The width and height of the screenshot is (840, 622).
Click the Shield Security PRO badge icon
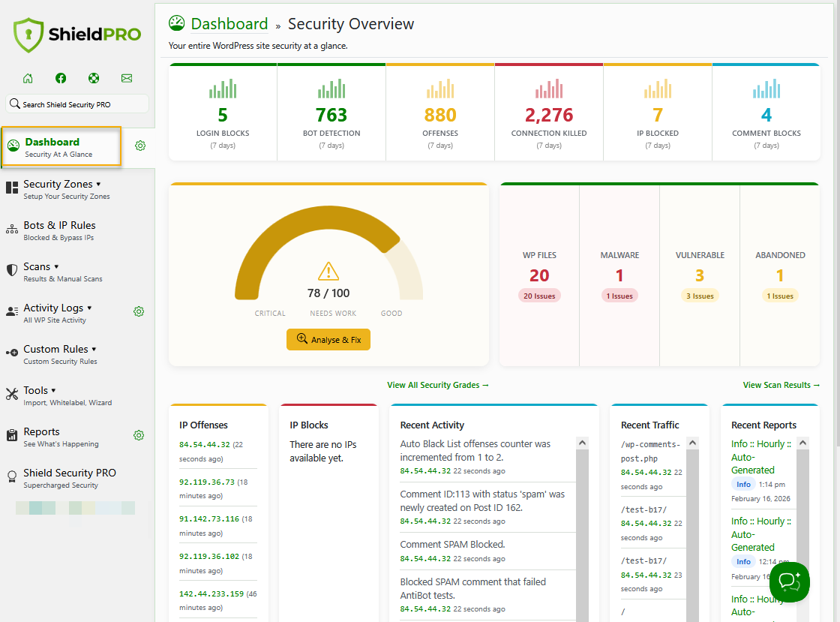[12, 476]
